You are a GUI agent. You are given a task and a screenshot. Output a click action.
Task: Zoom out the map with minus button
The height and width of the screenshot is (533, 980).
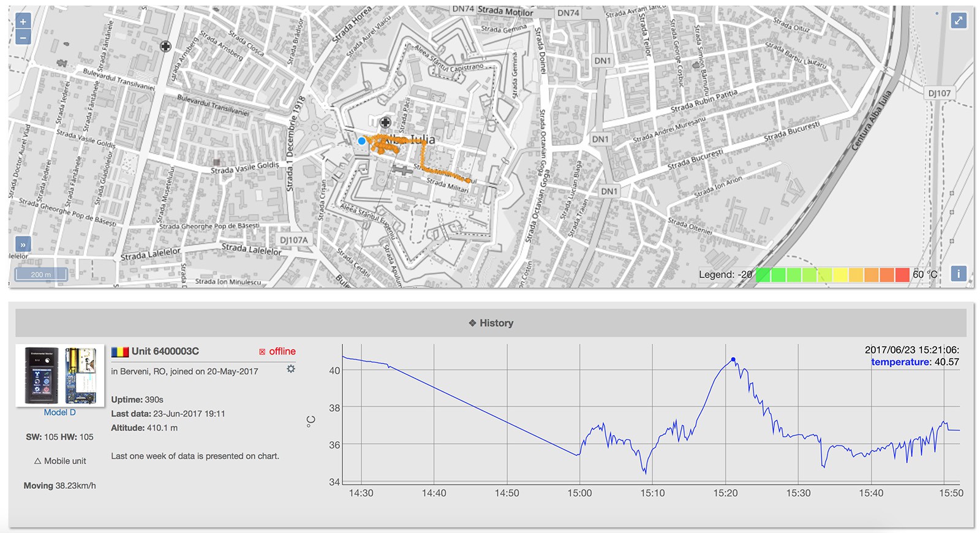click(23, 37)
